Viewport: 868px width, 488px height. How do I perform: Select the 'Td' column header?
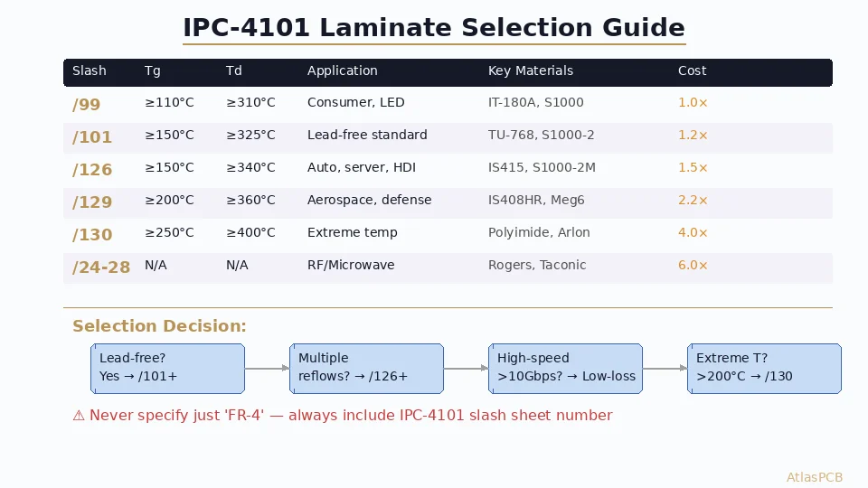(233, 70)
